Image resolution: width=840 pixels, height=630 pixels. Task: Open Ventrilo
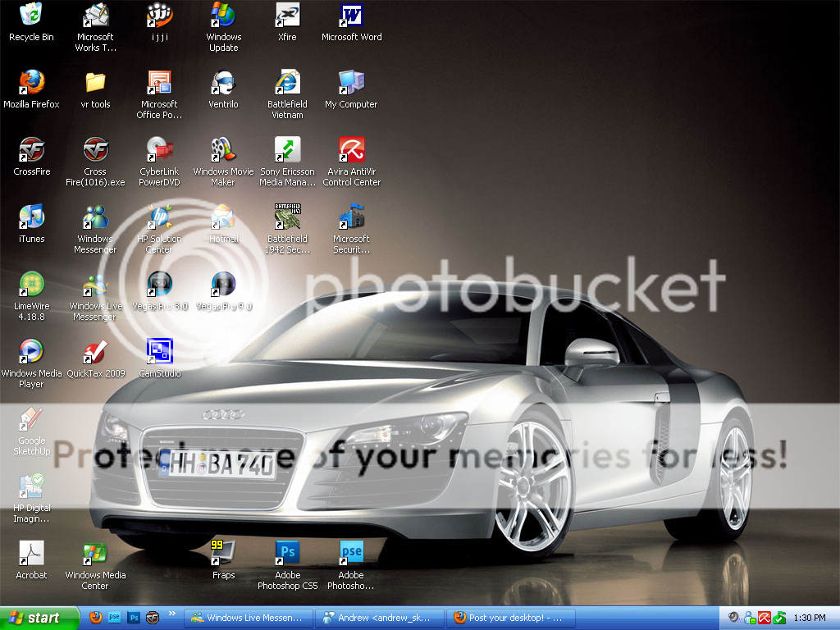click(222, 86)
